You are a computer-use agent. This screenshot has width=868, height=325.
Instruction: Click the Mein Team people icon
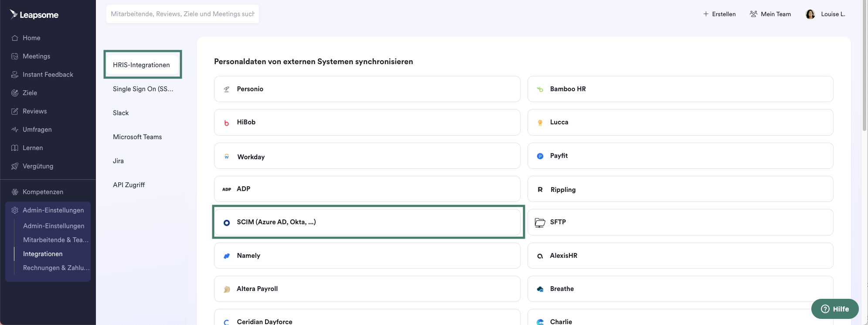753,14
